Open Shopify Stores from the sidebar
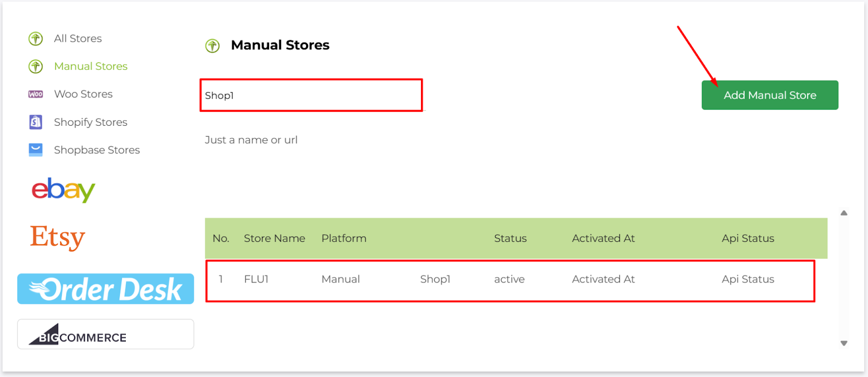 click(91, 122)
